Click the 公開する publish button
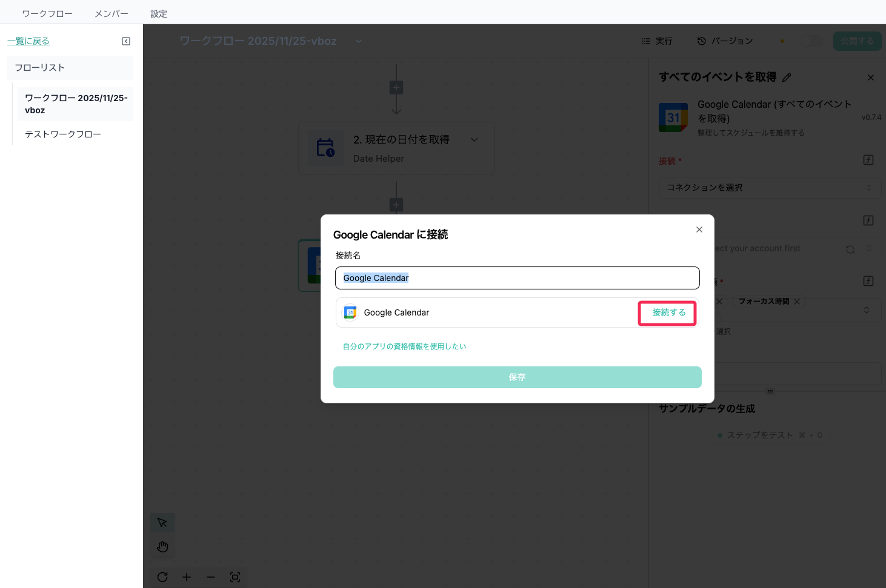Screen dimensions: 886x588 (857, 41)
